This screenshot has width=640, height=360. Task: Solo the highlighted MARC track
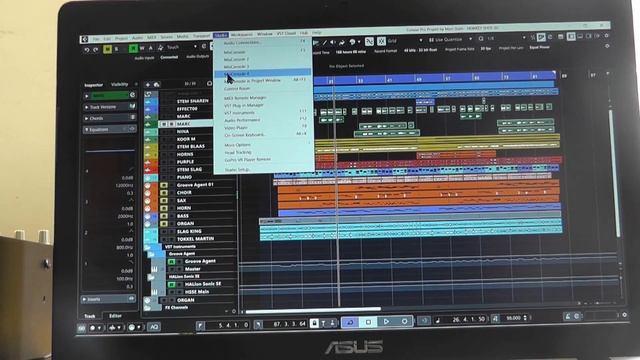(x=171, y=124)
